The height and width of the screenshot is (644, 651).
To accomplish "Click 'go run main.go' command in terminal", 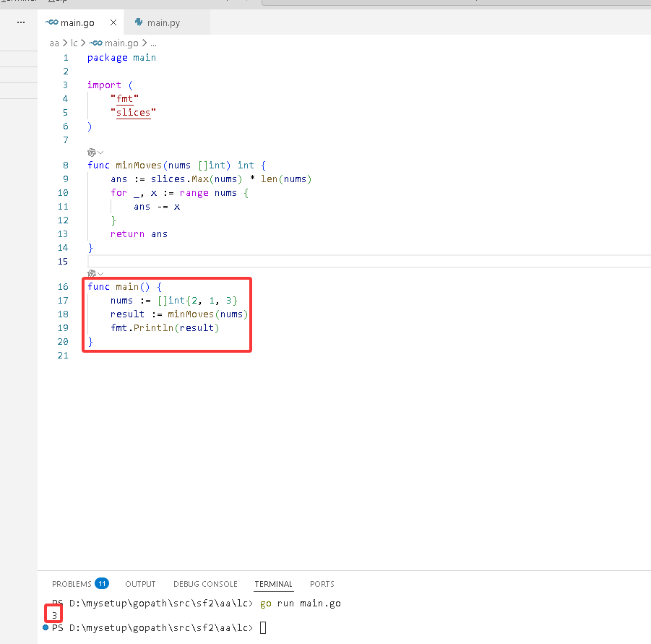I will (301, 604).
